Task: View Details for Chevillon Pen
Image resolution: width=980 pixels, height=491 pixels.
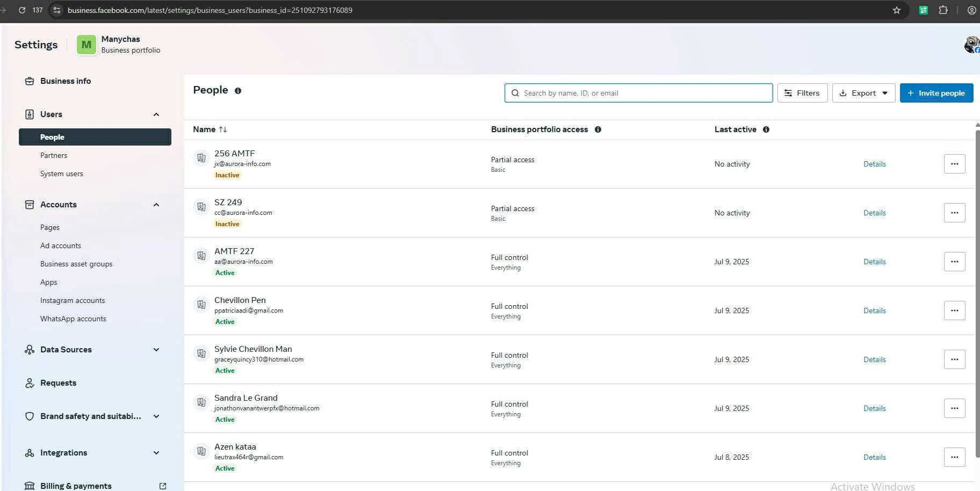Action: (x=875, y=311)
